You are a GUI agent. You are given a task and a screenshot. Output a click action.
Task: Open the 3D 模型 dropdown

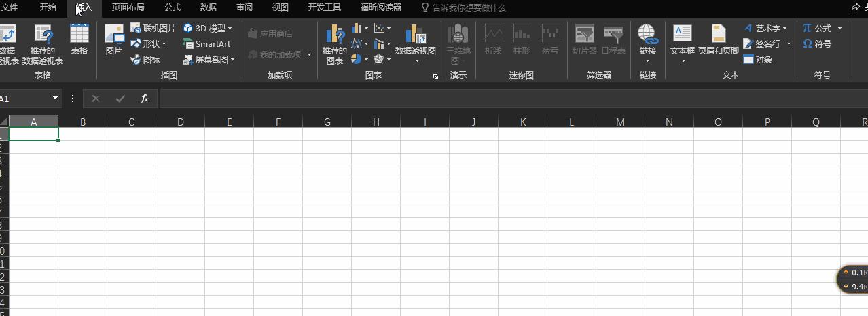[x=207, y=29]
